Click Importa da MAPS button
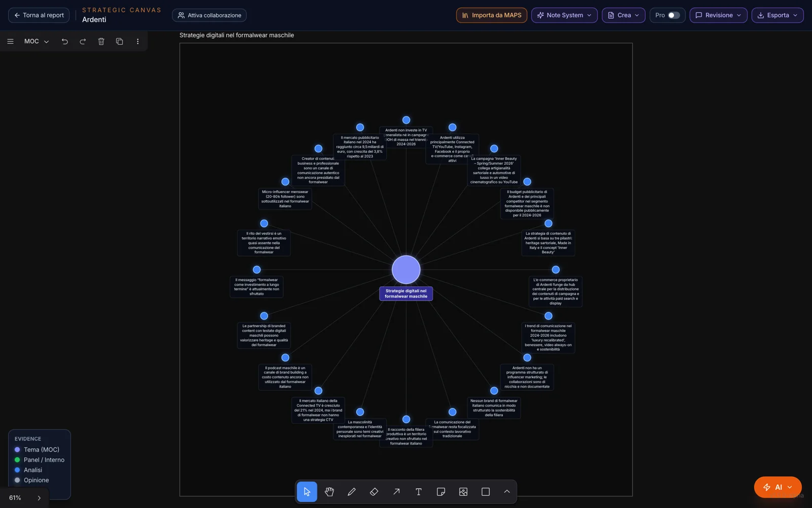The image size is (812, 508). click(x=492, y=15)
